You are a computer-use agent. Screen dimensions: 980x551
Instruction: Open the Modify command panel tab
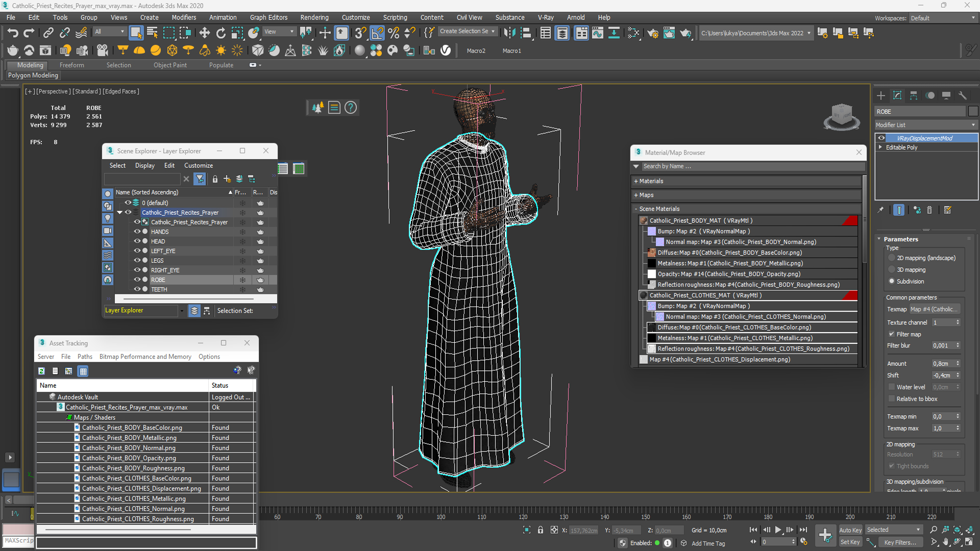(x=897, y=95)
